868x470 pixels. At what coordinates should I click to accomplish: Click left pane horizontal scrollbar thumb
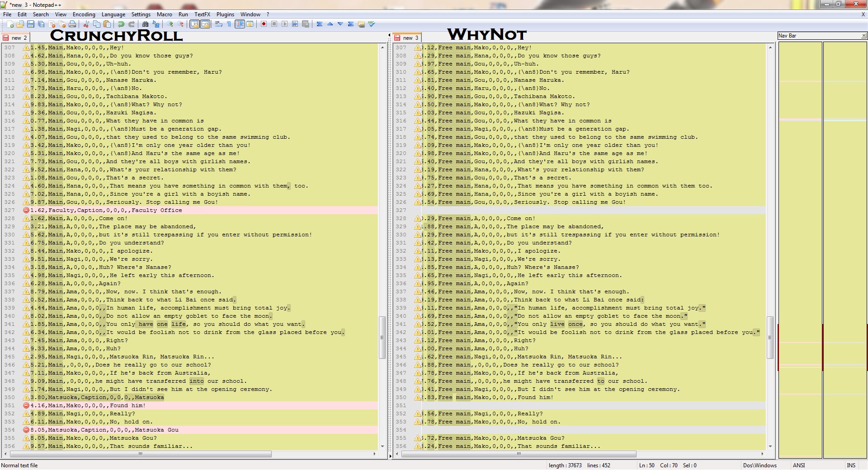click(141, 454)
